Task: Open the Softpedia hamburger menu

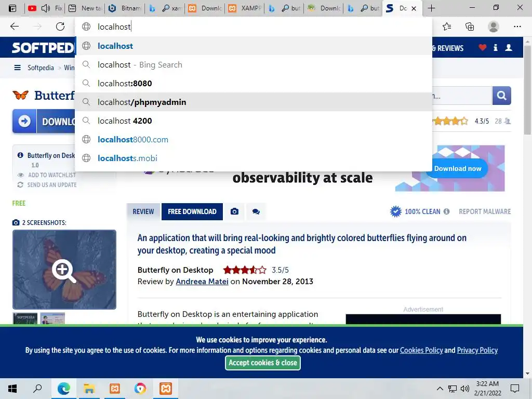Action: point(17,68)
